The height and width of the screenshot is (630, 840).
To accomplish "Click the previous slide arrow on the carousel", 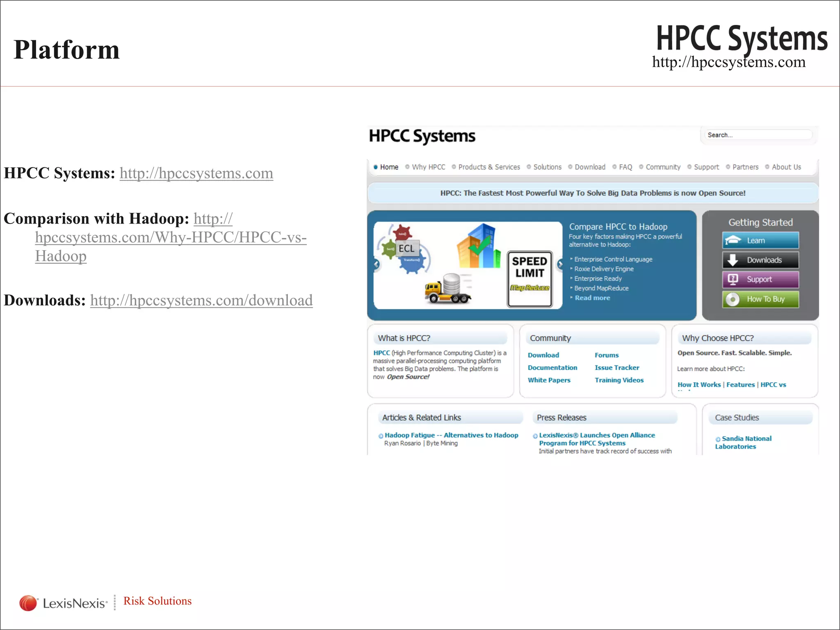I will point(377,265).
